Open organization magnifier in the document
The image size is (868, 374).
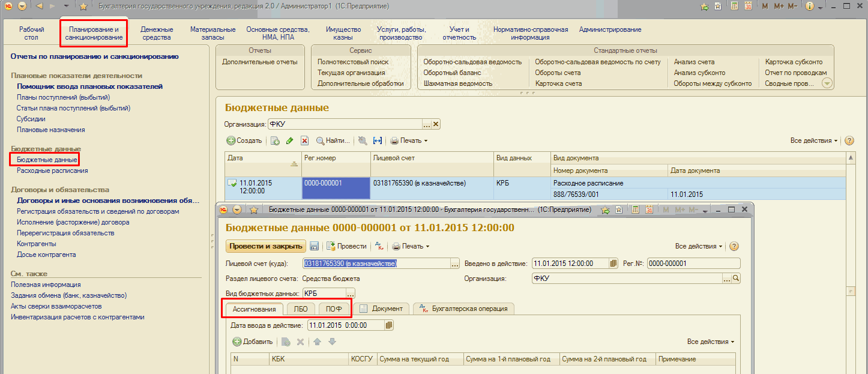click(736, 279)
